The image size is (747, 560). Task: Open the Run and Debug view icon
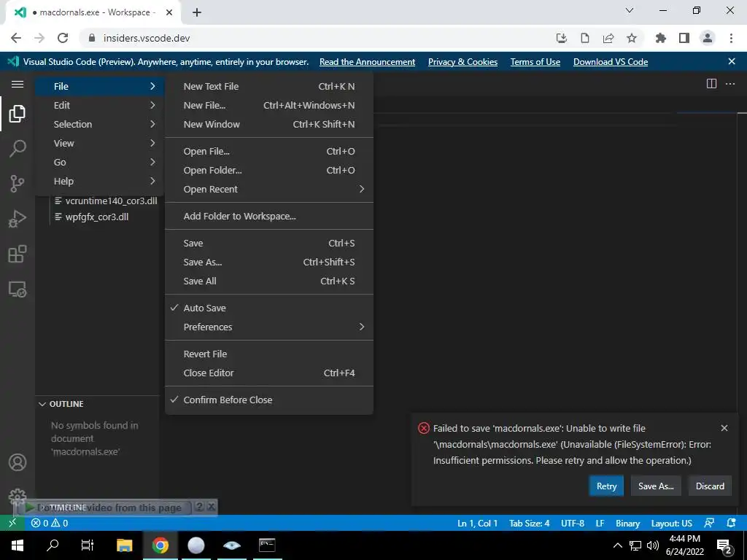pyautogui.click(x=18, y=219)
